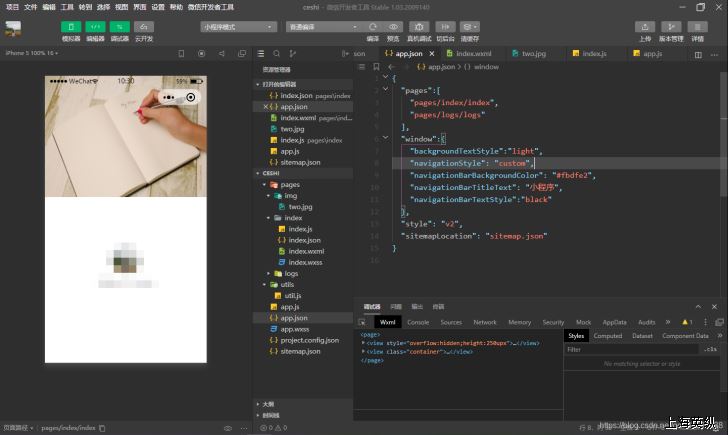Open the 普通编译 compile mode dropdown
The width and height of the screenshot is (728, 435).
[x=324, y=27]
